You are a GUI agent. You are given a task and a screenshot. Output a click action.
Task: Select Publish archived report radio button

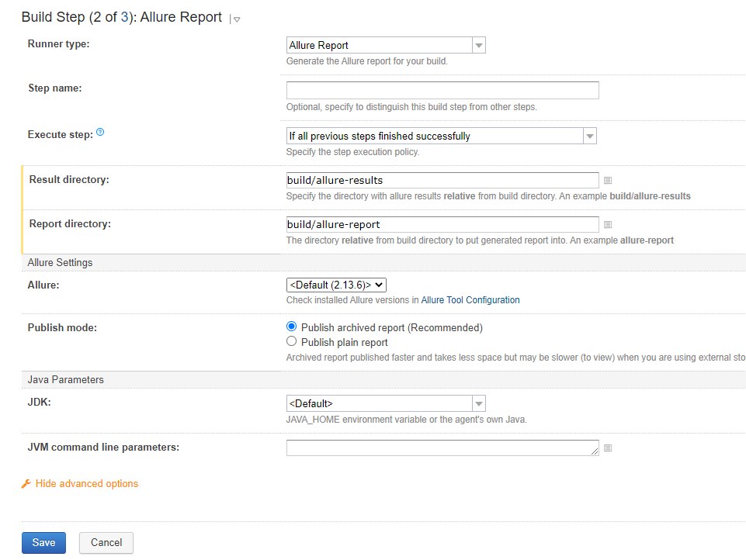(x=292, y=327)
